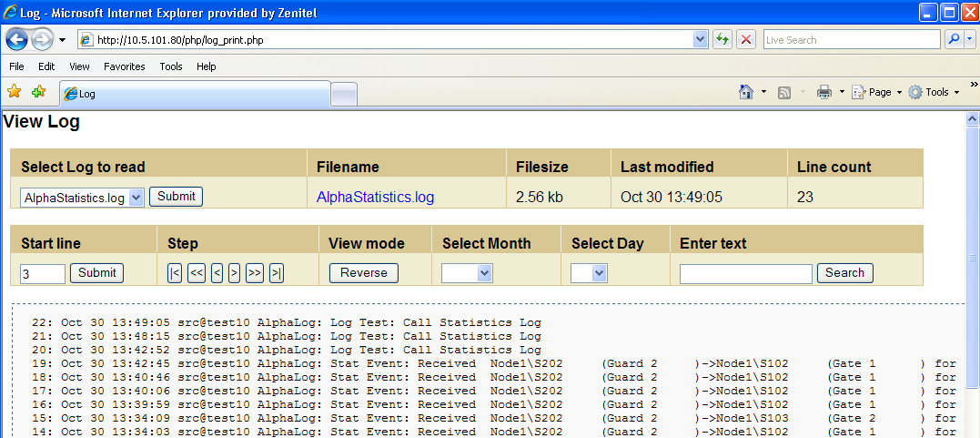Click the vertical scrollbar thumb
The height and width of the screenshot is (438, 980).
[x=972, y=258]
